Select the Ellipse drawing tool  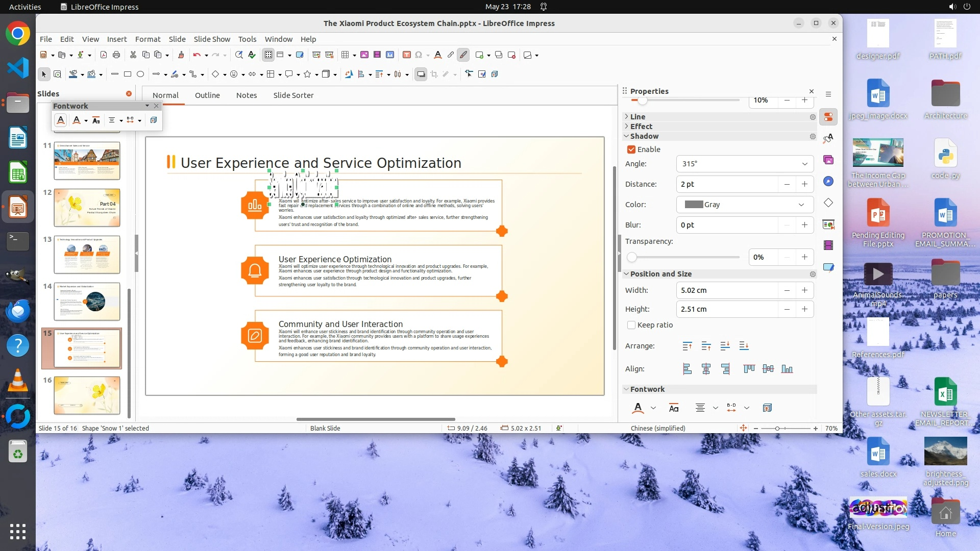pyautogui.click(x=140, y=74)
